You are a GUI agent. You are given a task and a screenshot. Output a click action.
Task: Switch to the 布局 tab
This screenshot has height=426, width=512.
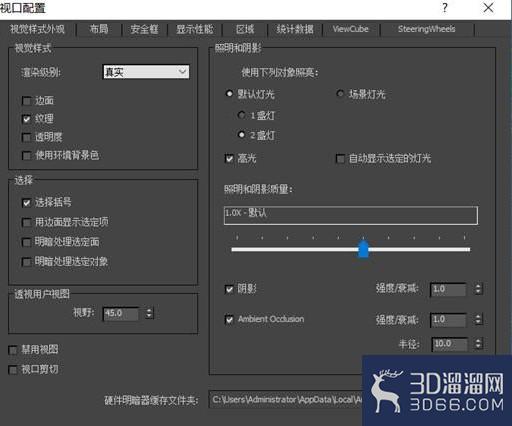click(x=99, y=29)
